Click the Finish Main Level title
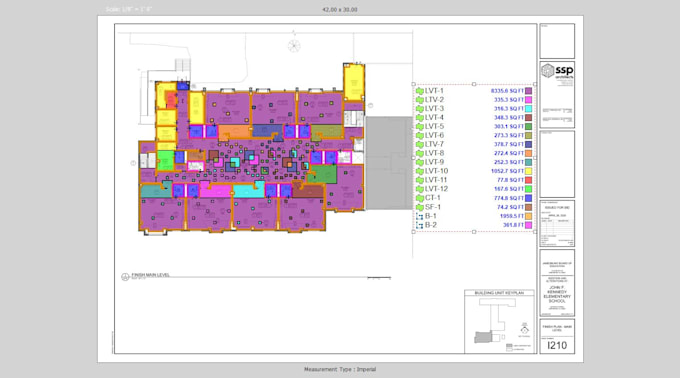 pyautogui.click(x=150, y=275)
